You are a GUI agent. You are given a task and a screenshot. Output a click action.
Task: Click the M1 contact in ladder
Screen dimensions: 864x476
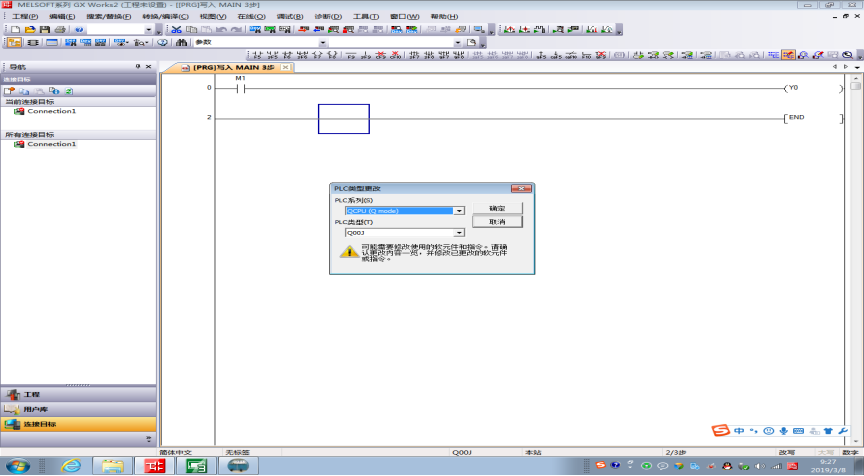(x=240, y=88)
